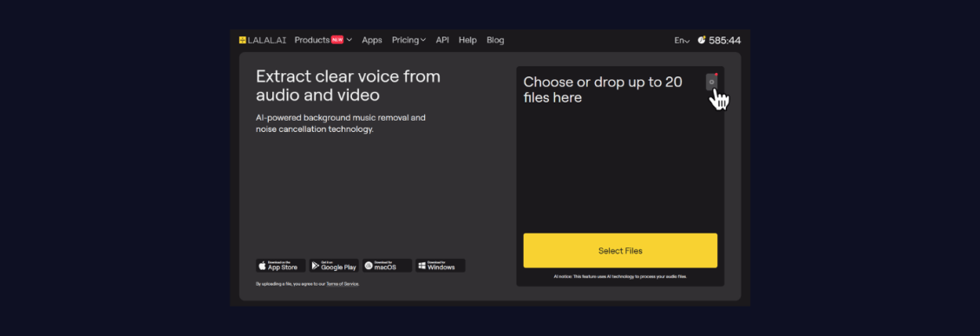This screenshot has height=336, width=980.
Task: Click the red NEW badge beside Products
Action: pos(337,39)
